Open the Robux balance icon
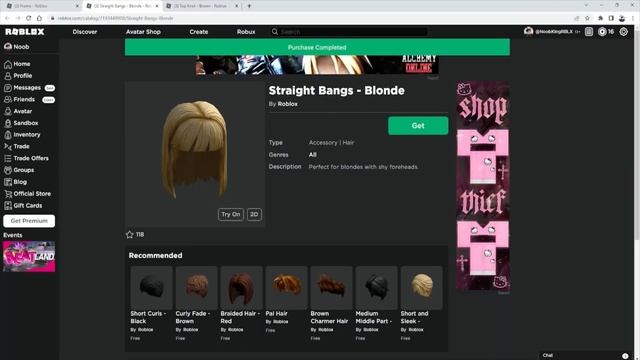The height and width of the screenshot is (360, 640). coord(602,31)
